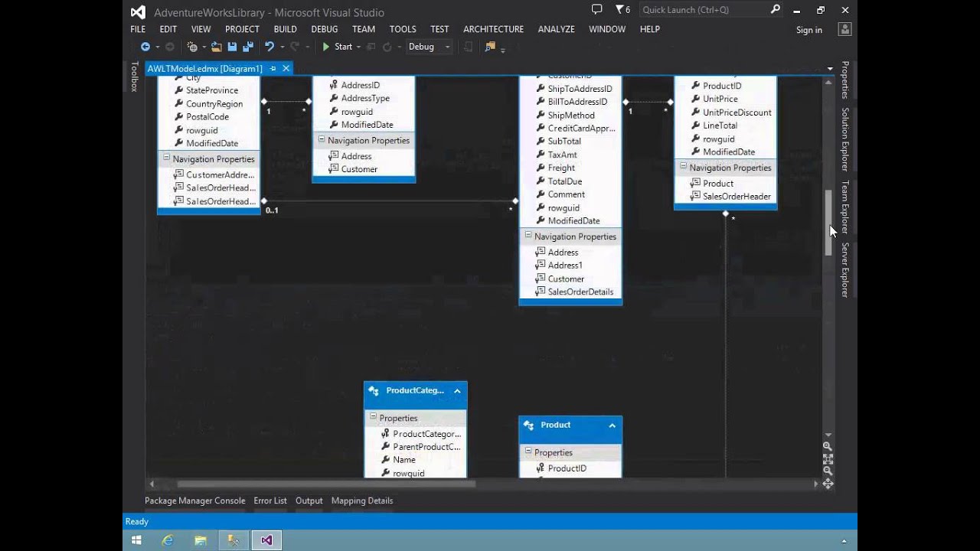Open the Output tab
The height and width of the screenshot is (551, 980).
309,500
